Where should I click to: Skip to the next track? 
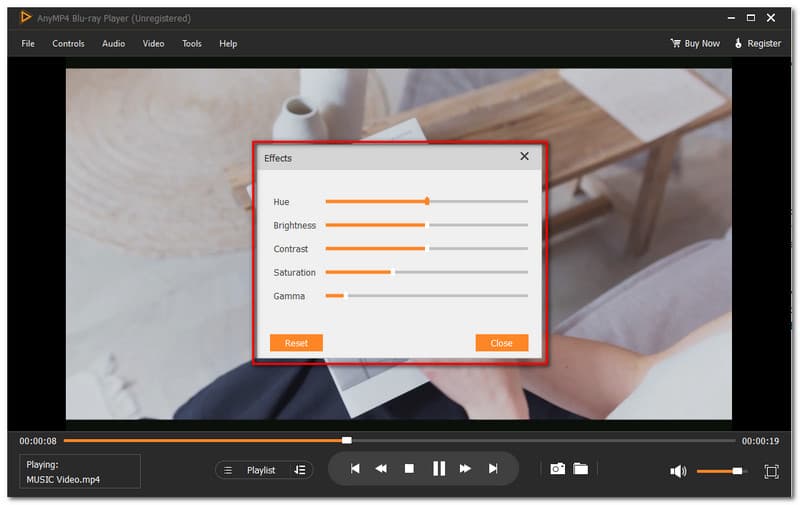(x=493, y=468)
